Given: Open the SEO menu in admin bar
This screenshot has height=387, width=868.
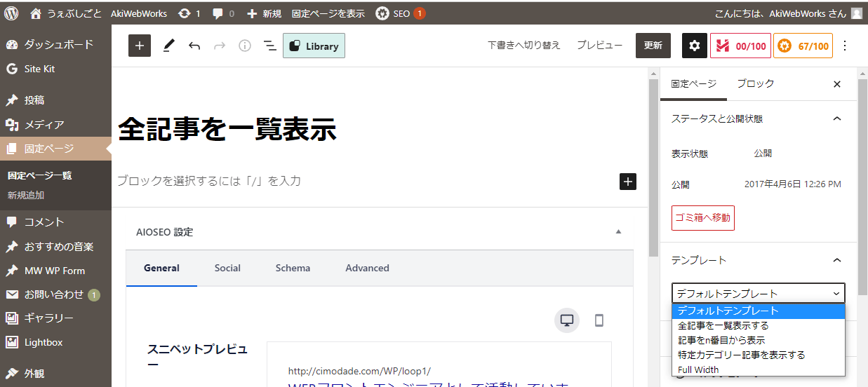Looking at the screenshot, I should [401, 13].
